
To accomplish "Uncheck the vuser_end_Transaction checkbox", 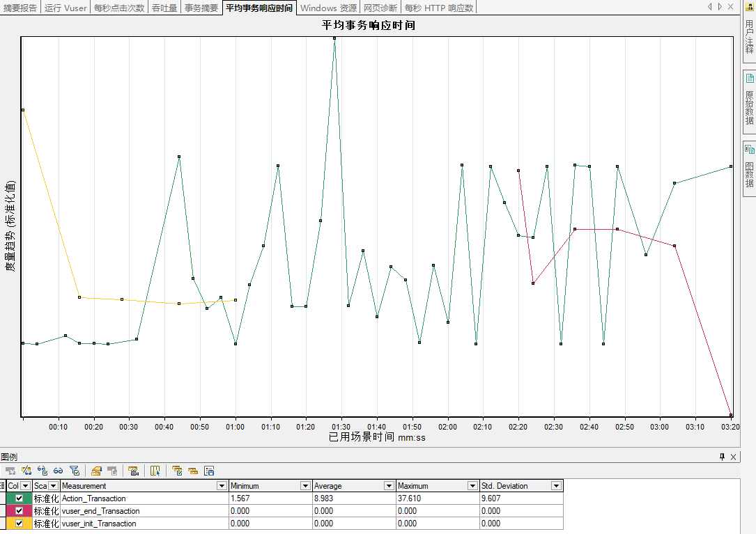I will pyautogui.click(x=20, y=511).
